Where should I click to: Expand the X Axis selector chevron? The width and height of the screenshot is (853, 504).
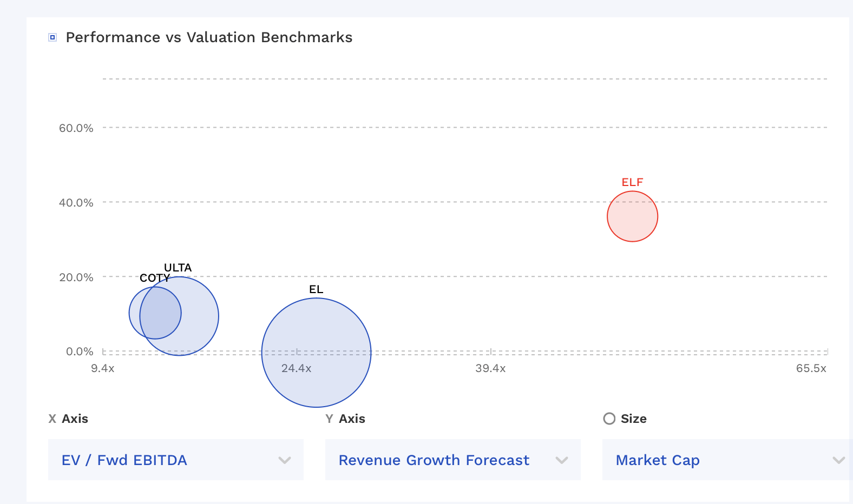click(285, 460)
